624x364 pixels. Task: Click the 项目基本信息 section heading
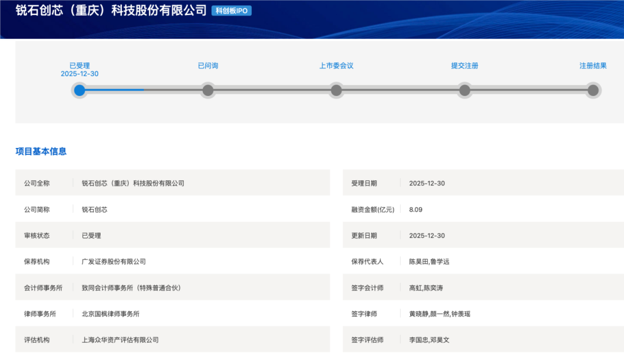click(41, 151)
